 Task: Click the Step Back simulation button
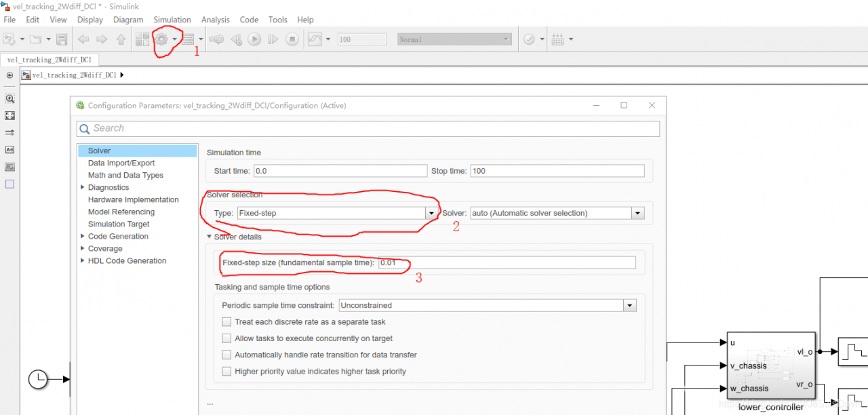(x=236, y=39)
